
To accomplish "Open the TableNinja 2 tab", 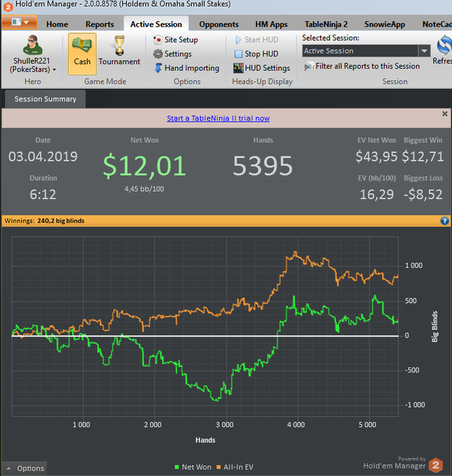I will 326,24.
